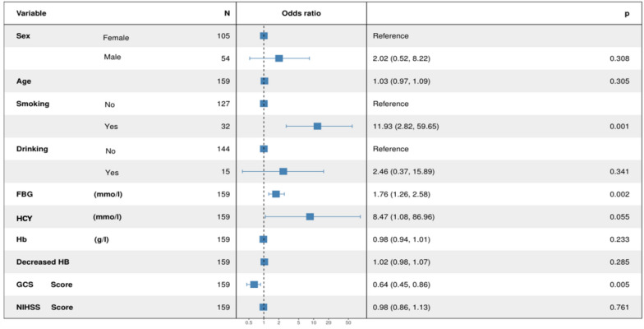Click the Female reference square marker

[x=264, y=36]
